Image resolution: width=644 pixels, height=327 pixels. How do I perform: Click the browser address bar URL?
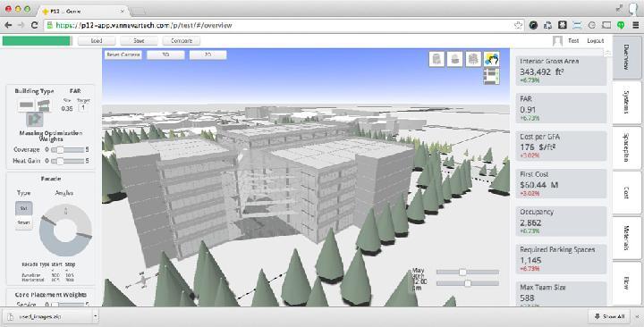144,25
